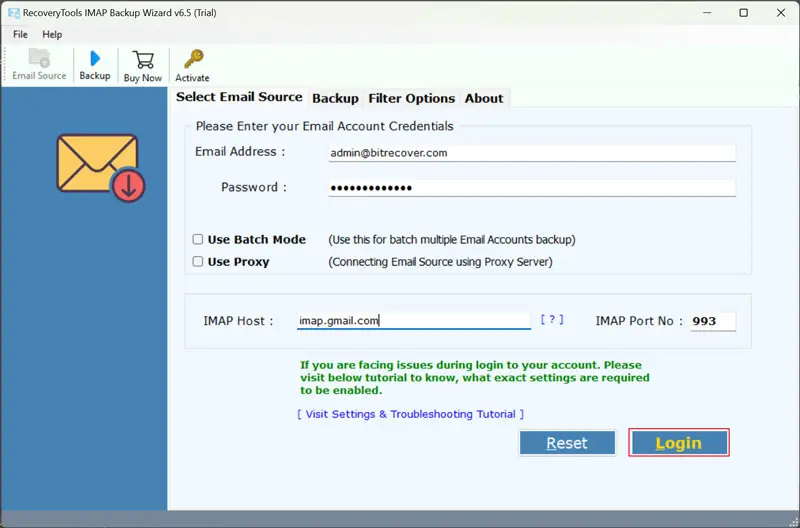Visit Settings & Troubleshooting Tutorial link
This screenshot has height=528, width=800.
(x=410, y=414)
